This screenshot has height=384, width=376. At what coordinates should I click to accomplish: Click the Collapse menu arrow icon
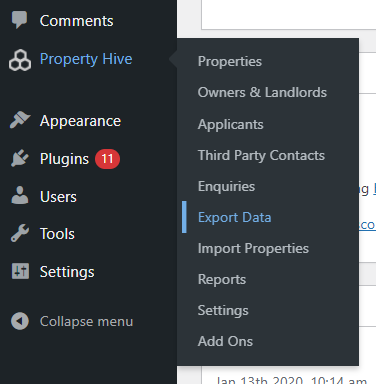click(x=20, y=321)
